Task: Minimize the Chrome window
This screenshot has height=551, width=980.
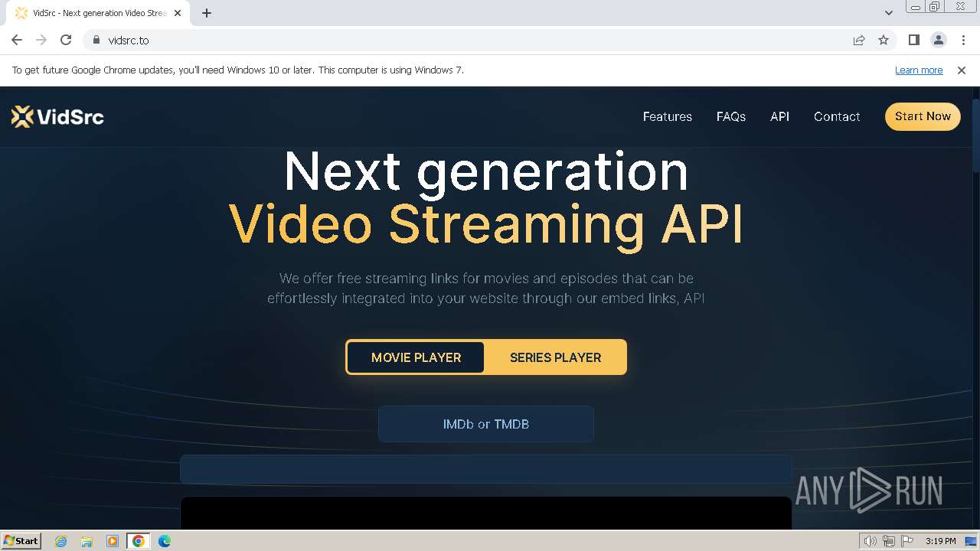Action: pyautogui.click(x=916, y=7)
